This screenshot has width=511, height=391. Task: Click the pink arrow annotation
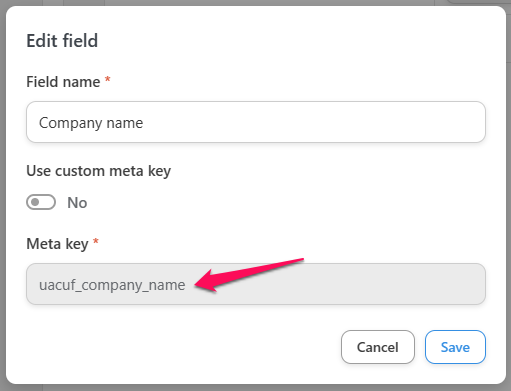click(248, 275)
